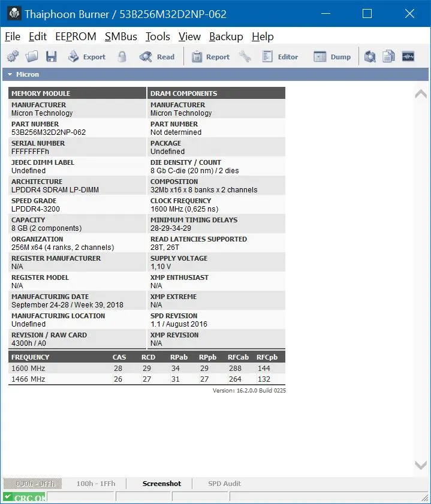Click the Read SPD toolbar icon
This screenshot has height=504, width=431.
(146, 57)
